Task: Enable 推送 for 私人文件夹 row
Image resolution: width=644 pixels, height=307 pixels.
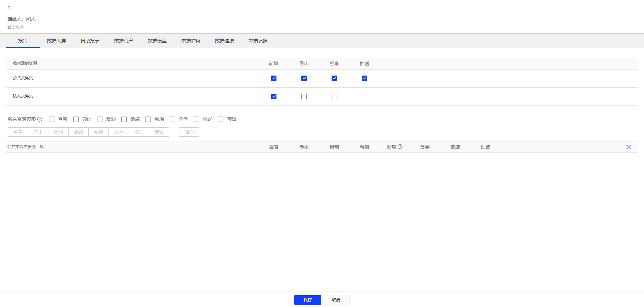Action: pos(364,96)
